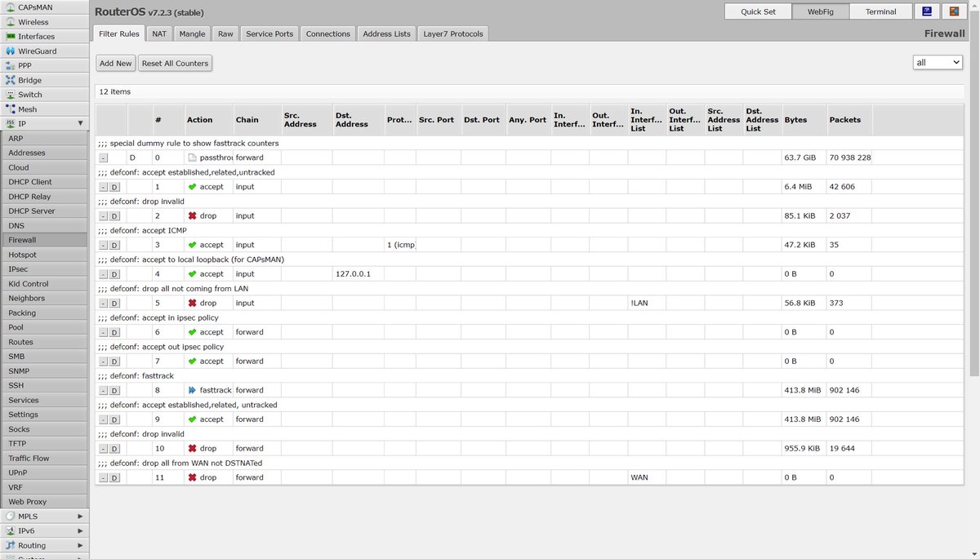Click the accept check icon of rule 4
The height and width of the screenshot is (559, 980).
192,274
